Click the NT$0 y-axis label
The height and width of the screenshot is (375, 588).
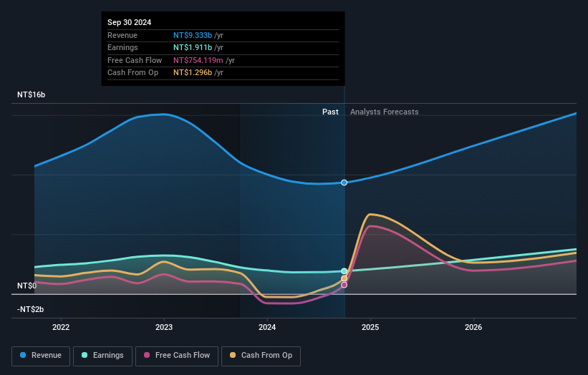(27, 286)
